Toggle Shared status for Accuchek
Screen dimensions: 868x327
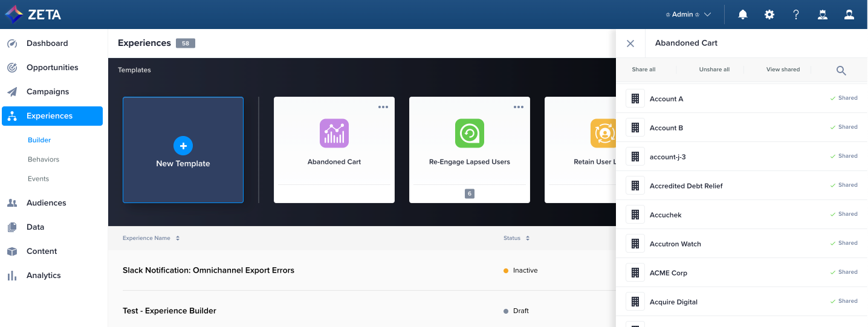pyautogui.click(x=844, y=214)
